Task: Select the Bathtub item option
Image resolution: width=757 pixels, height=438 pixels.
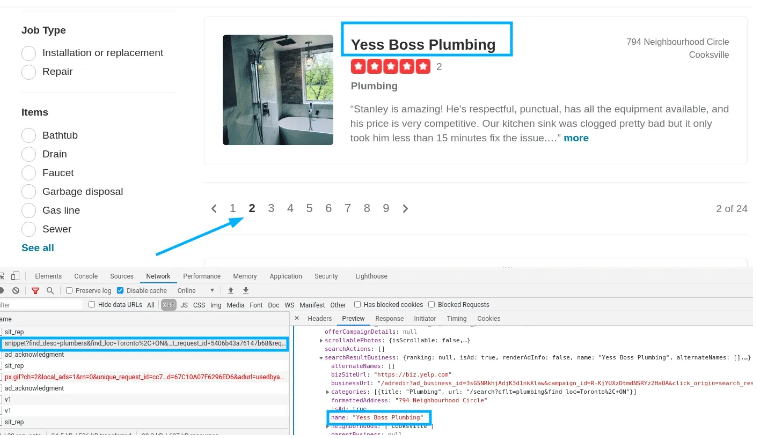Action: pos(28,135)
